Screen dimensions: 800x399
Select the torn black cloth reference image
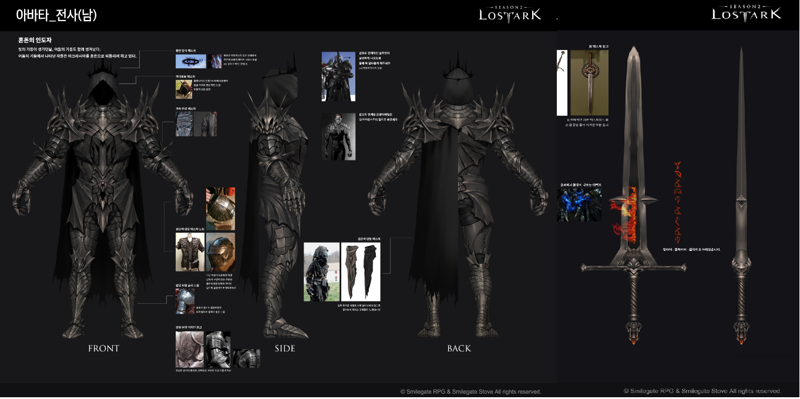pyautogui.click(x=361, y=272)
